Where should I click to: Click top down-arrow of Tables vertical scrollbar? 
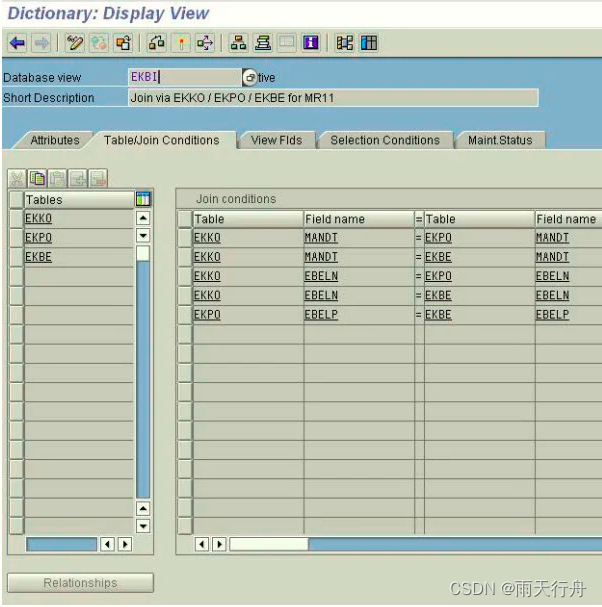pyautogui.click(x=143, y=235)
